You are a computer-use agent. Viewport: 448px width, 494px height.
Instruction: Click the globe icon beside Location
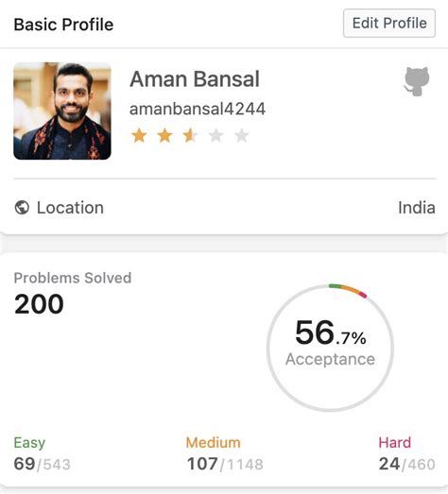(22, 208)
